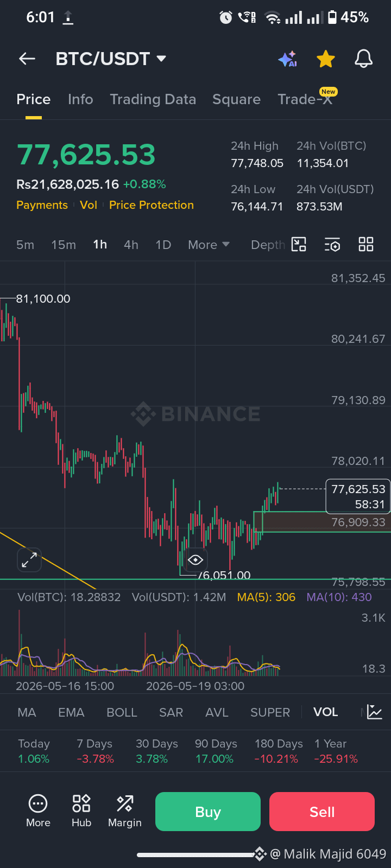Image resolution: width=391 pixels, height=868 pixels.
Task: Tap the Rs21,628,025.16 converted price
Action: [x=67, y=184]
